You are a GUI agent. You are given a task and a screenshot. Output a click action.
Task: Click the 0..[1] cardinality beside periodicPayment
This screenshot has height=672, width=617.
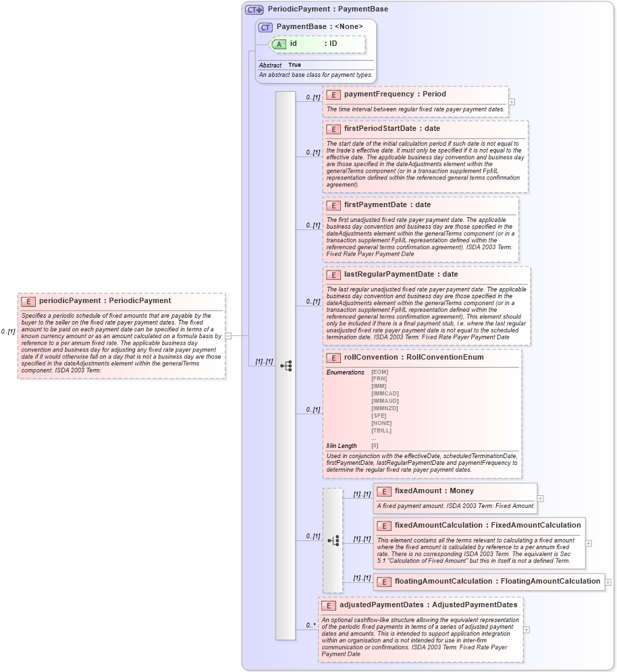tap(7, 332)
